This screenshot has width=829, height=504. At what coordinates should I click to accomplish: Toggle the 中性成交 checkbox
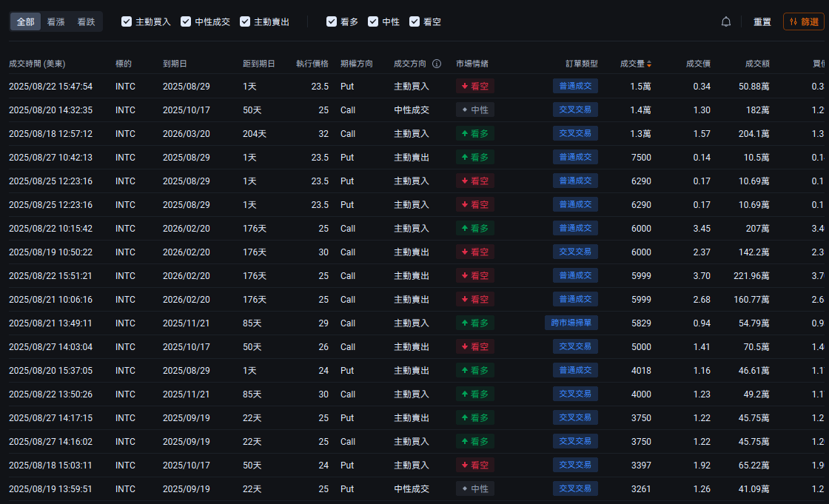[186, 22]
